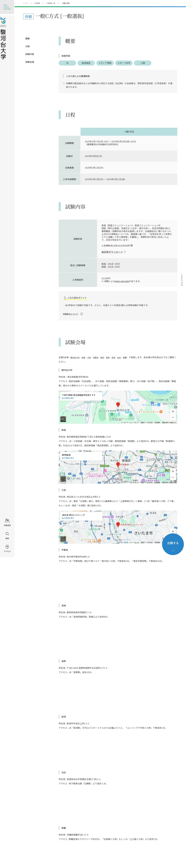Click arrow icon next to 過去問ダウンロード
This screenshot has height=868, width=186.
point(125,252)
